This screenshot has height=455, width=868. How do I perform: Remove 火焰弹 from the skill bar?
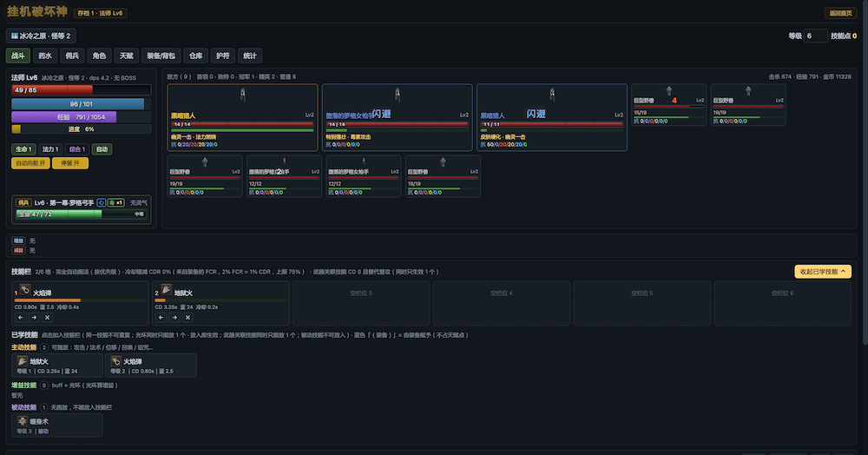coord(47,317)
